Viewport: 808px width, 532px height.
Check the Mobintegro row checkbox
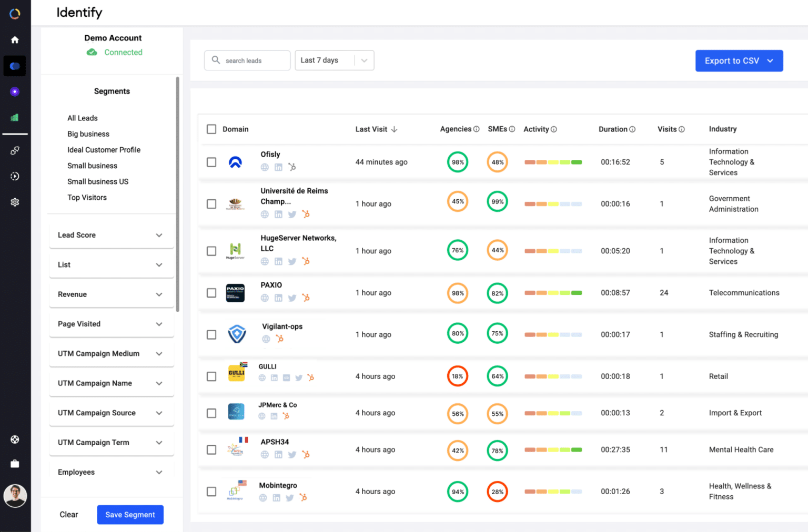[211, 492]
